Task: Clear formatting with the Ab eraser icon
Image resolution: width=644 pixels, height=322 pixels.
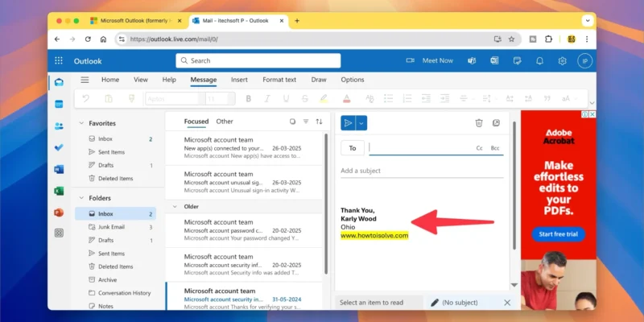Action: pyautogui.click(x=369, y=98)
